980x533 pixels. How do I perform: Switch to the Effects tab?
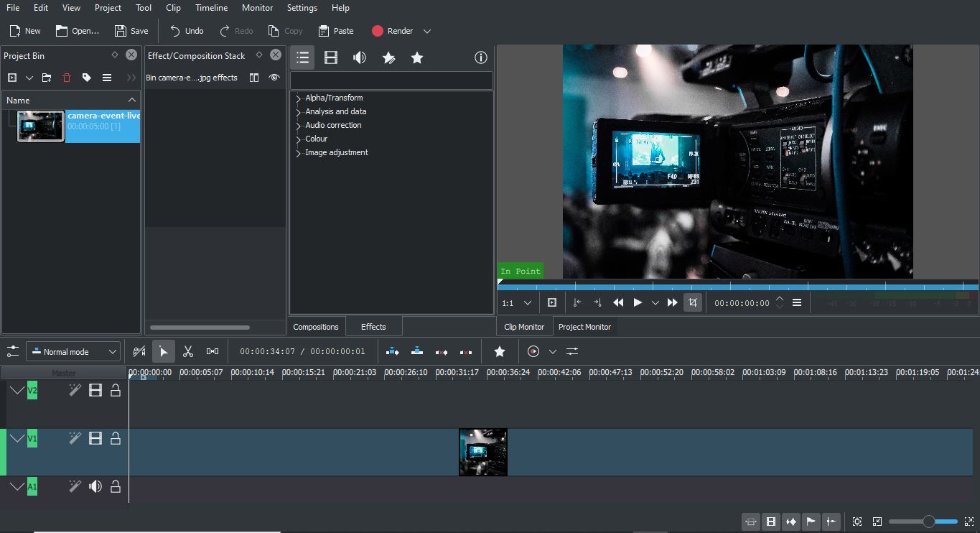pyautogui.click(x=373, y=326)
